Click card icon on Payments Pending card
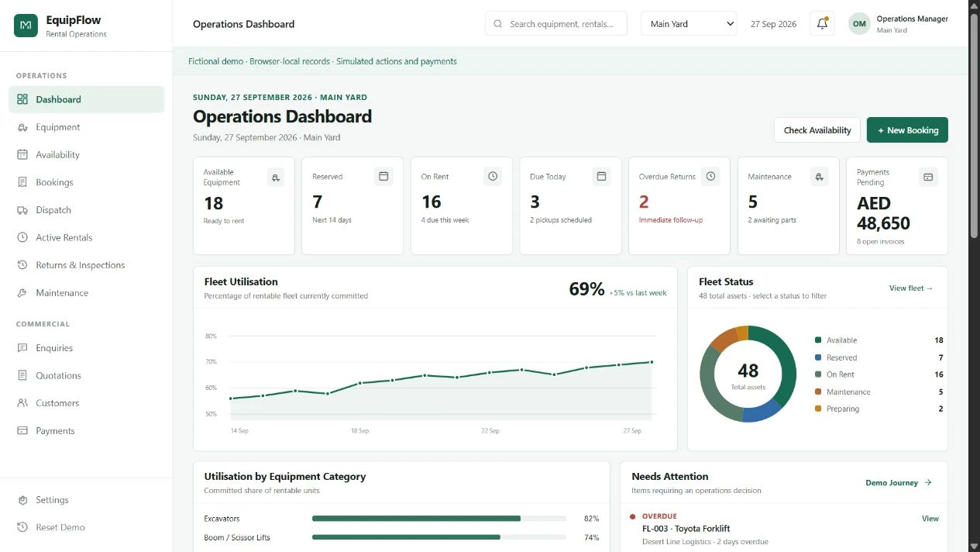Image resolution: width=980 pixels, height=552 pixels. click(x=928, y=177)
